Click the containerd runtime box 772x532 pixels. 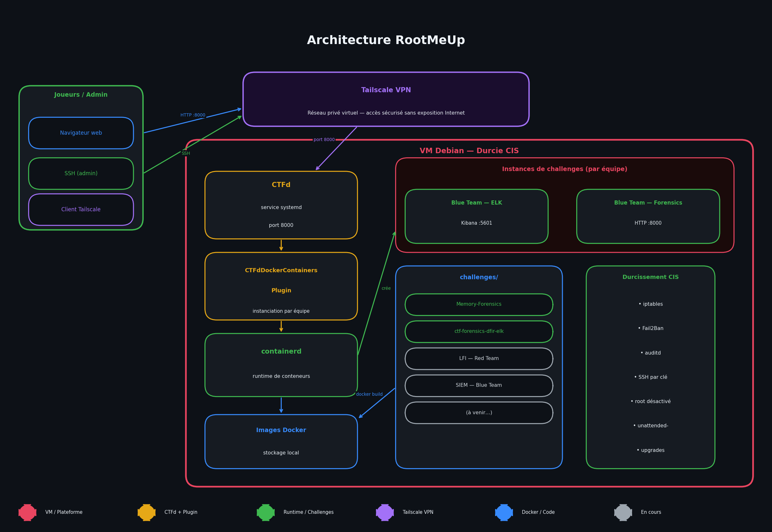281,365
